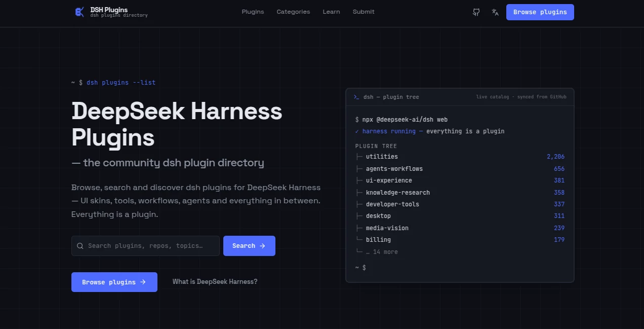Open the Learn nav item
This screenshot has height=329, width=644.
click(331, 12)
